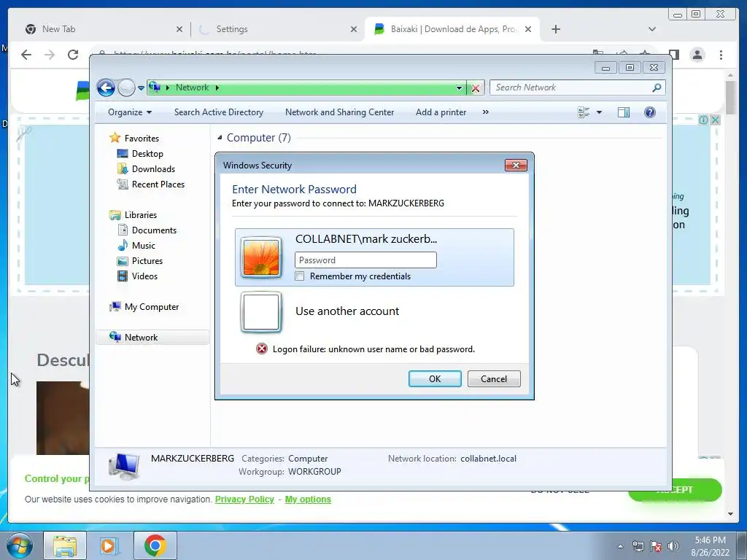Image resolution: width=747 pixels, height=560 pixels.
Task: Click the network icon in address bar
Action: coord(155,87)
